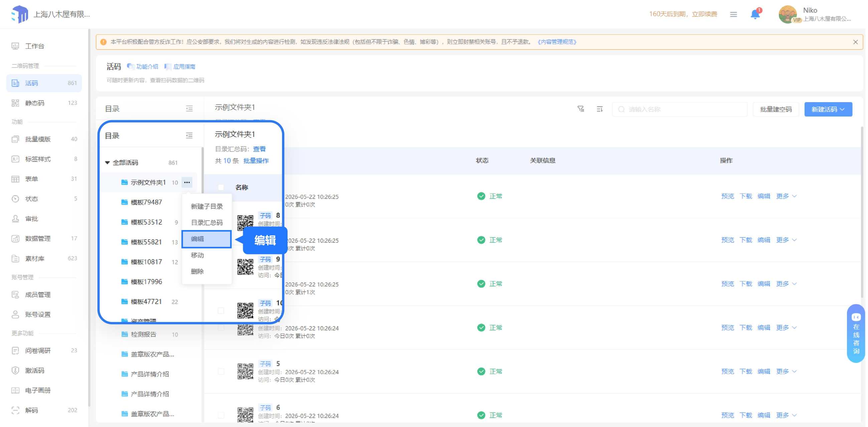Go to 激活码 in the sidebar
868x427 pixels.
tap(44, 371)
